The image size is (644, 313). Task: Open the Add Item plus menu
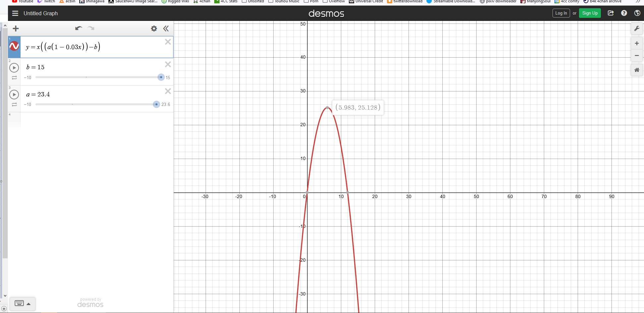[16, 28]
